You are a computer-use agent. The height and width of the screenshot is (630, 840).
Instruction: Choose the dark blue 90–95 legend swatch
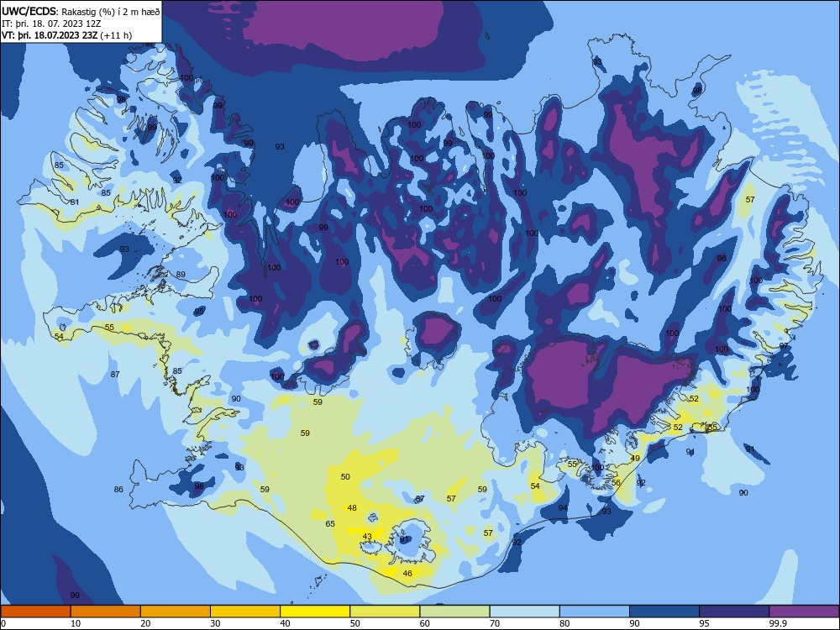(664, 612)
